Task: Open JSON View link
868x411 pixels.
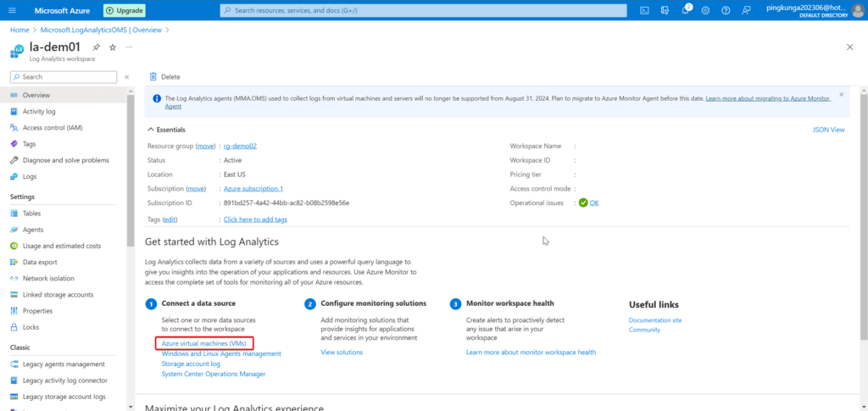Action: coord(828,130)
